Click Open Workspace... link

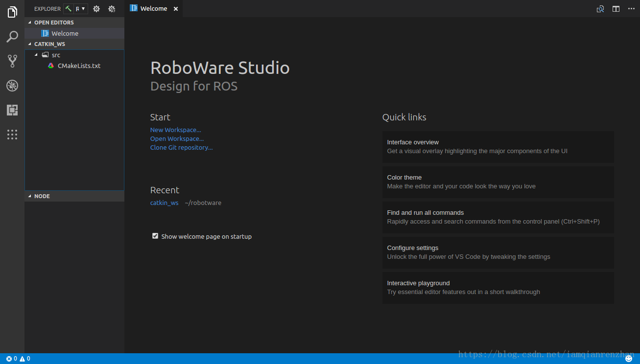tap(177, 139)
